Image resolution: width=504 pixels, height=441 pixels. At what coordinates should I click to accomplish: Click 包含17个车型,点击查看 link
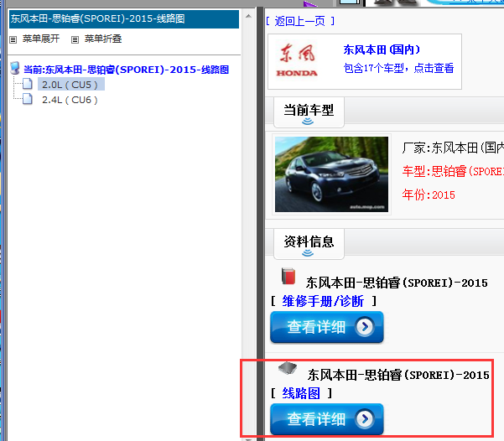pos(398,68)
